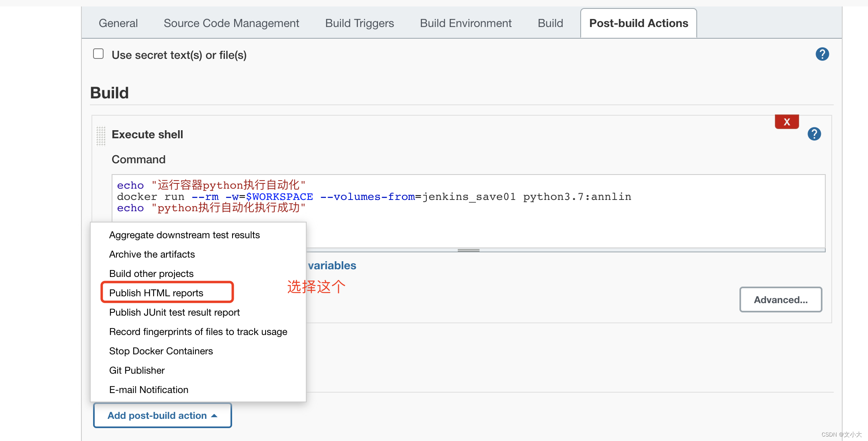Open the Source Code Management tab
Image resolution: width=868 pixels, height=441 pixels.
[231, 23]
